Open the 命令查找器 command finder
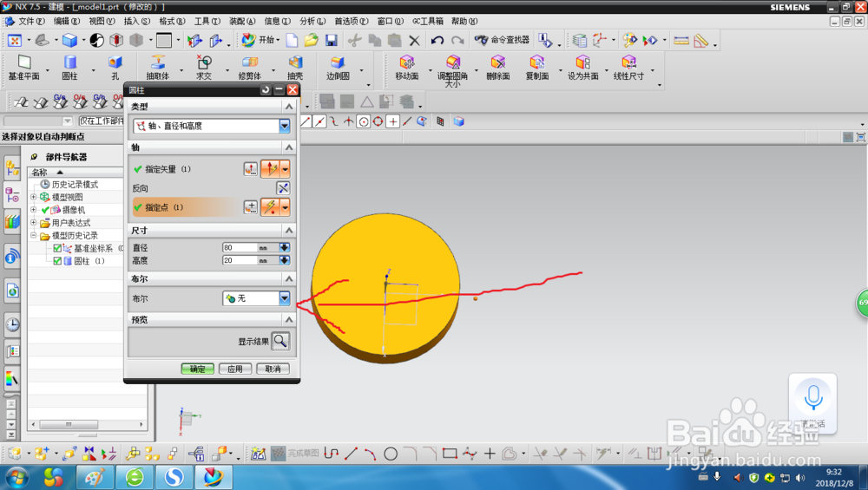This screenshot has width=868, height=490. tap(502, 40)
